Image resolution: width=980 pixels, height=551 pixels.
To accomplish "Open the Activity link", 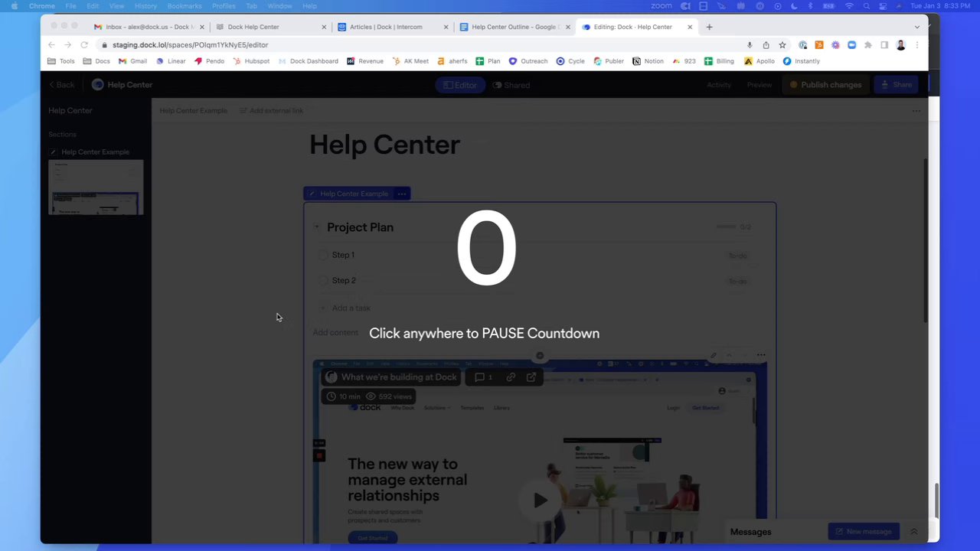I will (719, 85).
